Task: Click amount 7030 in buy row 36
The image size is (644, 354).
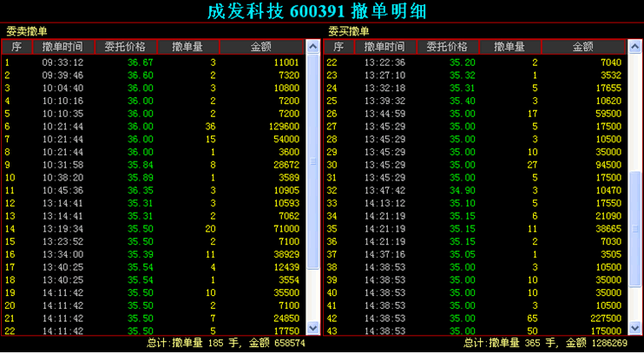Action: point(611,241)
